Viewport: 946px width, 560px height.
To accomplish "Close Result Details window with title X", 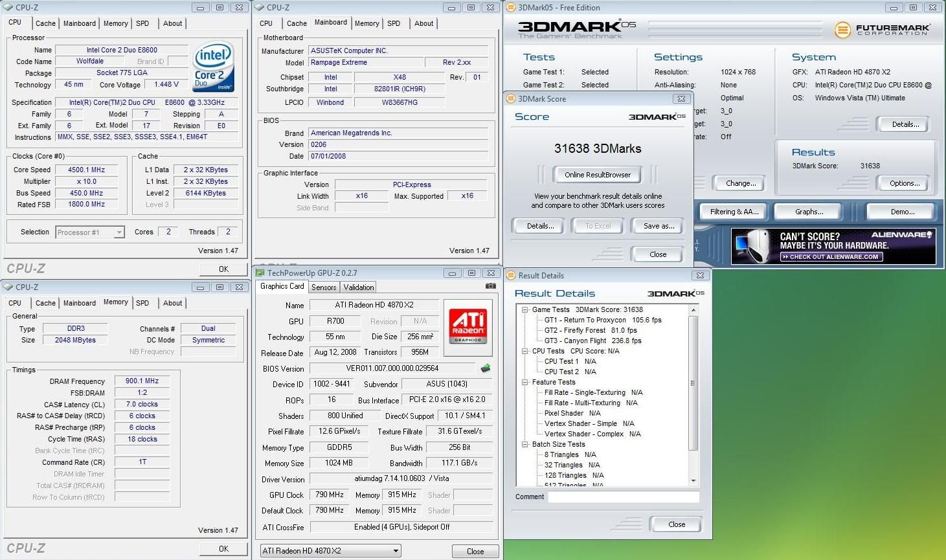I will point(699,275).
